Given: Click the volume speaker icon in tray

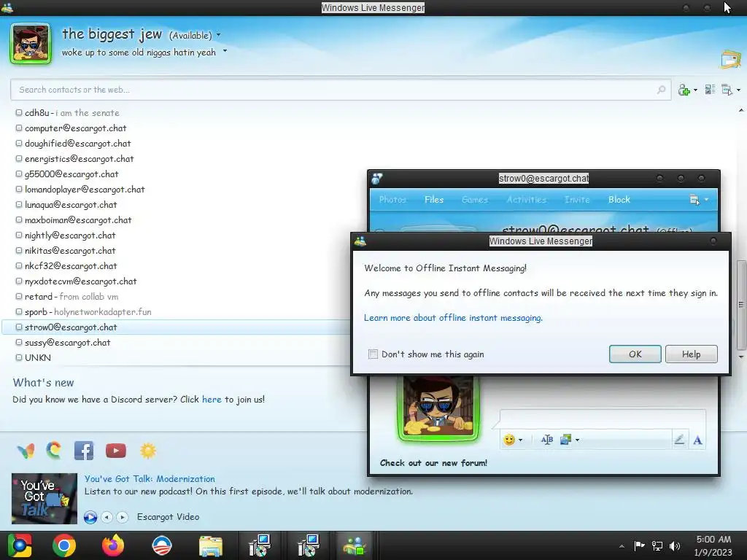Looking at the screenshot, I should click(675, 546).
